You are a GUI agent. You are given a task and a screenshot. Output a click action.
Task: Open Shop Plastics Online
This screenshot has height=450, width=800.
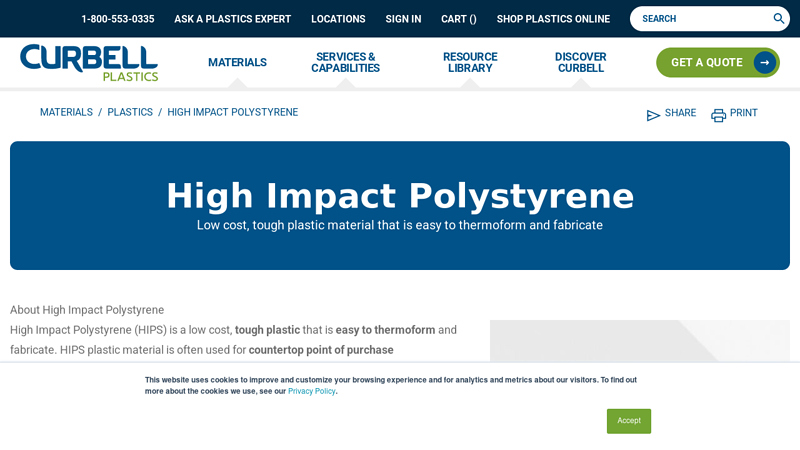pyautogui.click(x=553, y=19)
